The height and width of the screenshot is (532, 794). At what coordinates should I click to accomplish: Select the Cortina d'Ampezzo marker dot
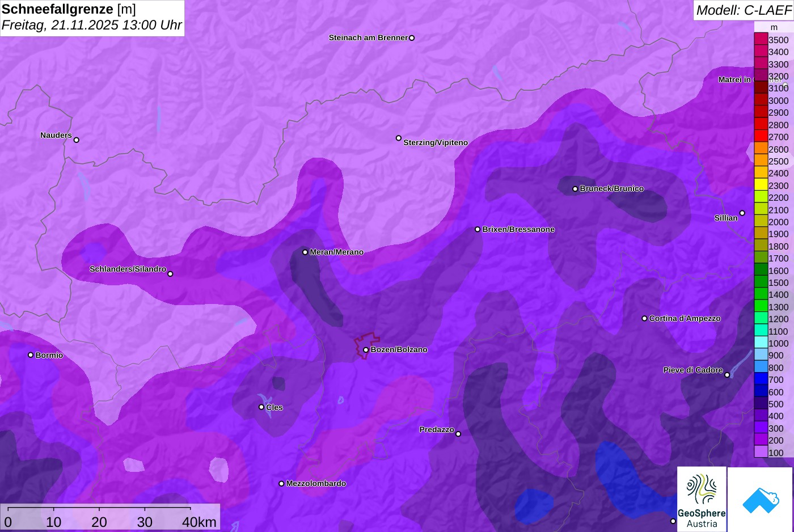point(644,318)
